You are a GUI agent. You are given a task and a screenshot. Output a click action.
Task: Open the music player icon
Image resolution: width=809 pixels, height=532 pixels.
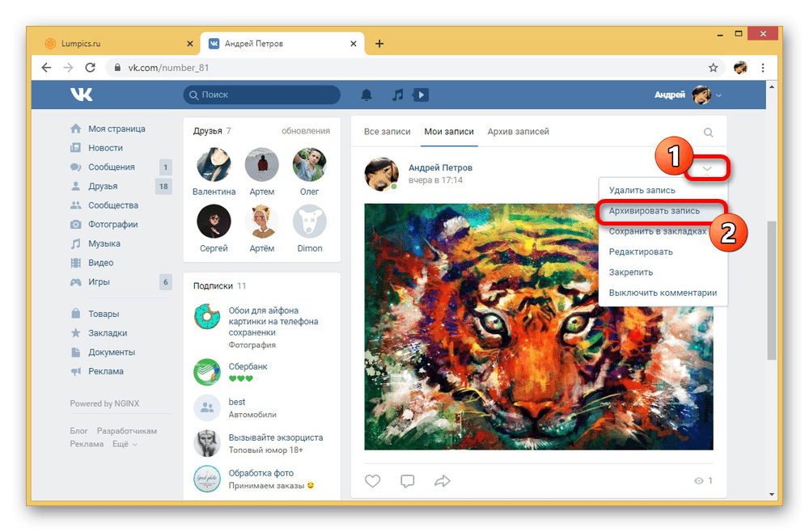pos(397,95)
